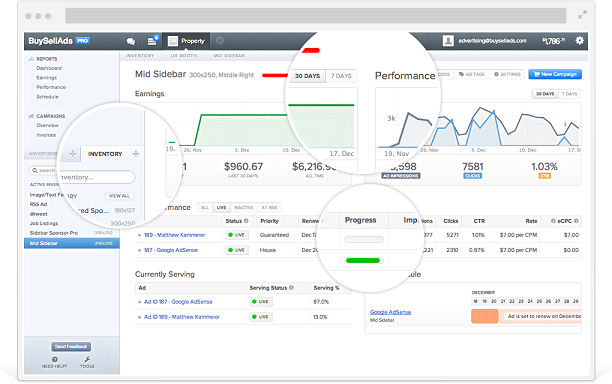Image resolution: width=612 pixels, height=384 pixels.
Task: Click the plus icon next to Advertisers
Action: pyautogui.click(x=73, y=153)
